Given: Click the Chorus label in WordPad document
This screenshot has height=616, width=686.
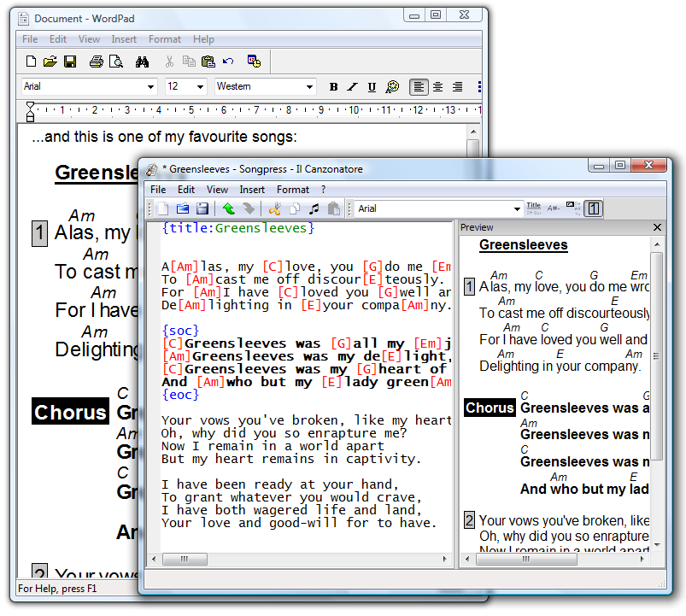Looking at the screenshot, I should tap(70, 412).
